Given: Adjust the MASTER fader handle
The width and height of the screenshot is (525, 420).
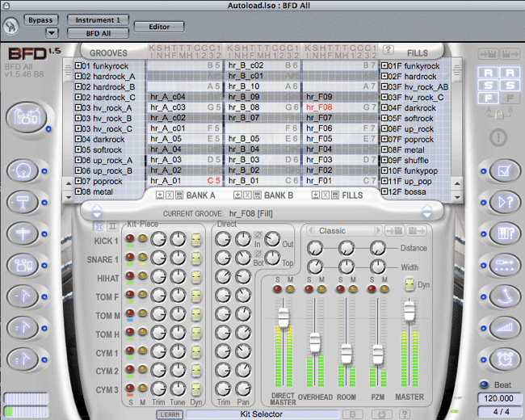Looking at the screenshot, I should [x=409, y=310].
